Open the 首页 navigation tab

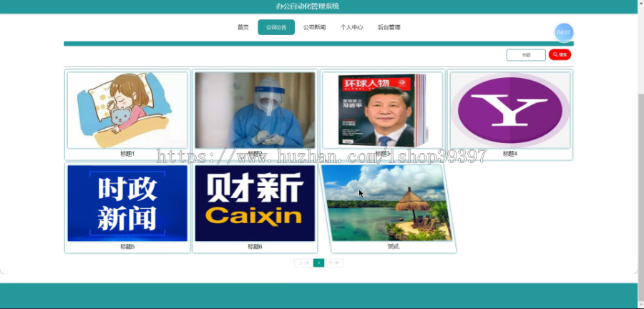tap(243, 27)
